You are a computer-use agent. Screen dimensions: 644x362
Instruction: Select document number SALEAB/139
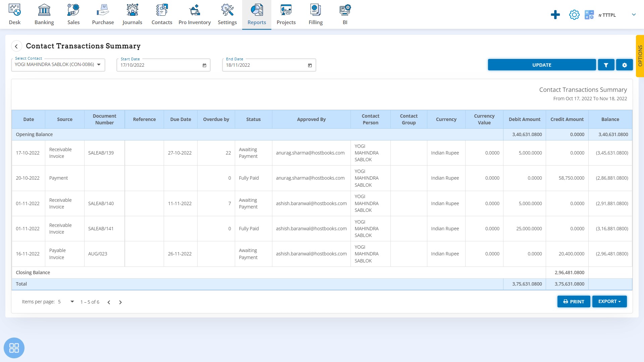tap(101, 153)
